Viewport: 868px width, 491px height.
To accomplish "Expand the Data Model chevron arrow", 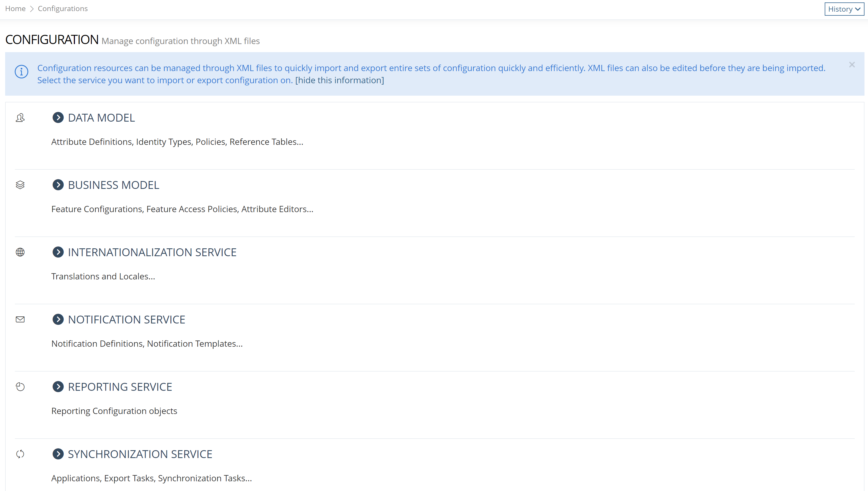I will 58,118.
